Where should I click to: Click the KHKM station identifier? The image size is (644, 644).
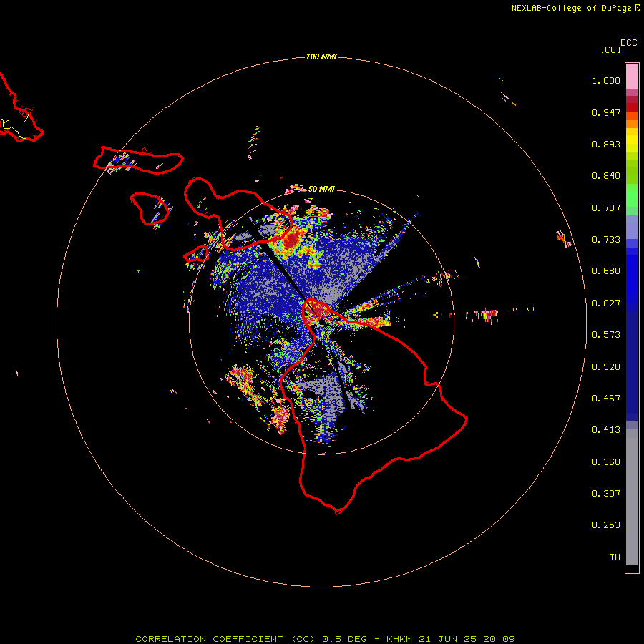pyautogui.click(x=399, y=639)
